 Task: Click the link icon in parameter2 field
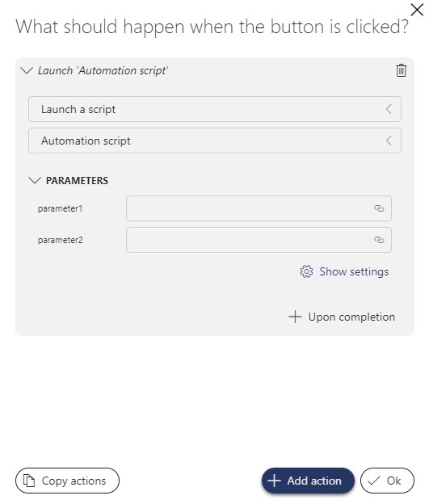[x=379, y=240]
